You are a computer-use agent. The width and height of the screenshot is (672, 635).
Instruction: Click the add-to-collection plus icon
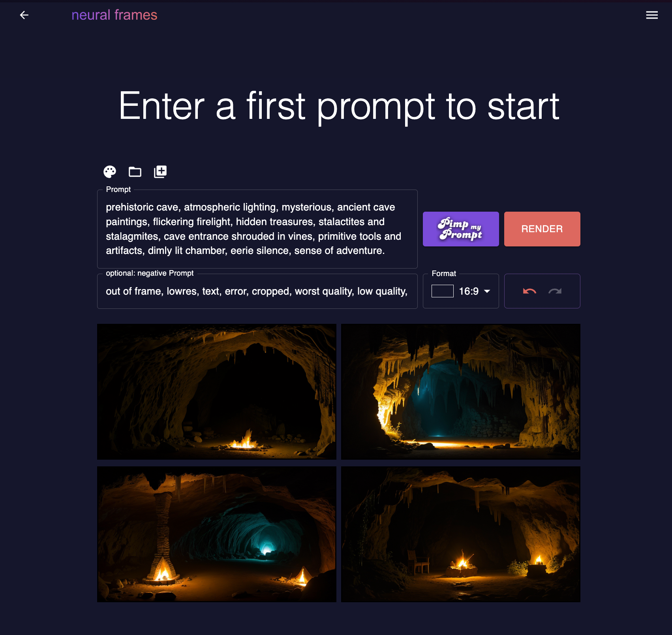click(x=160, y=172)
